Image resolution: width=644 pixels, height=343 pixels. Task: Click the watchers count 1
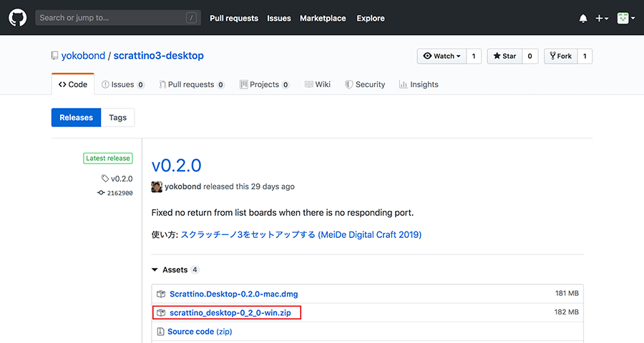tap(474, 56)
